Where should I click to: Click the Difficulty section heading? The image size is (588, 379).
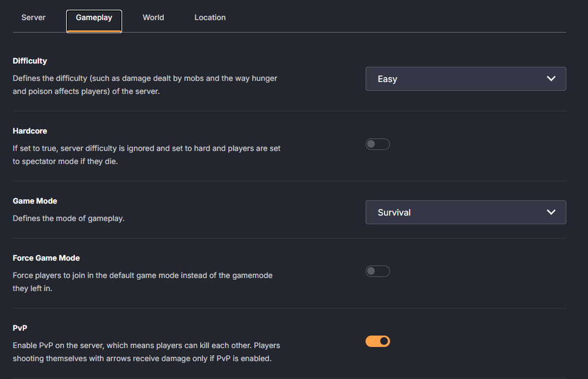(x=30, y=60)
